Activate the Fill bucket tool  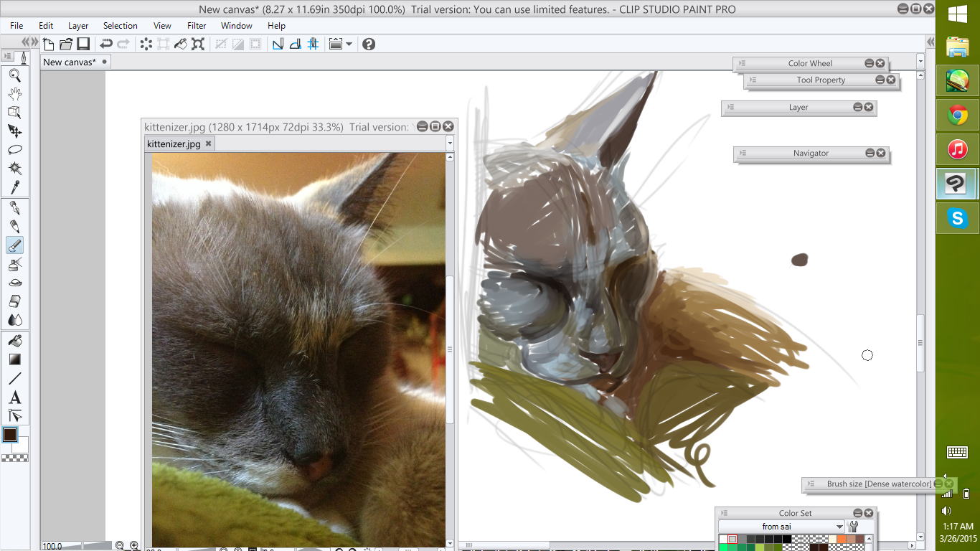tap(14, 340)
